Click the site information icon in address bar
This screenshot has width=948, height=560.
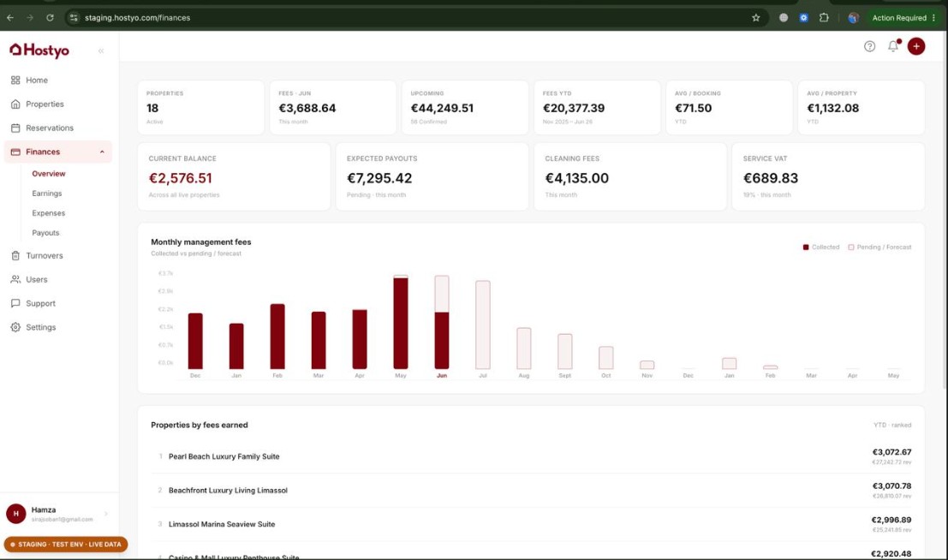coord(74,17)
